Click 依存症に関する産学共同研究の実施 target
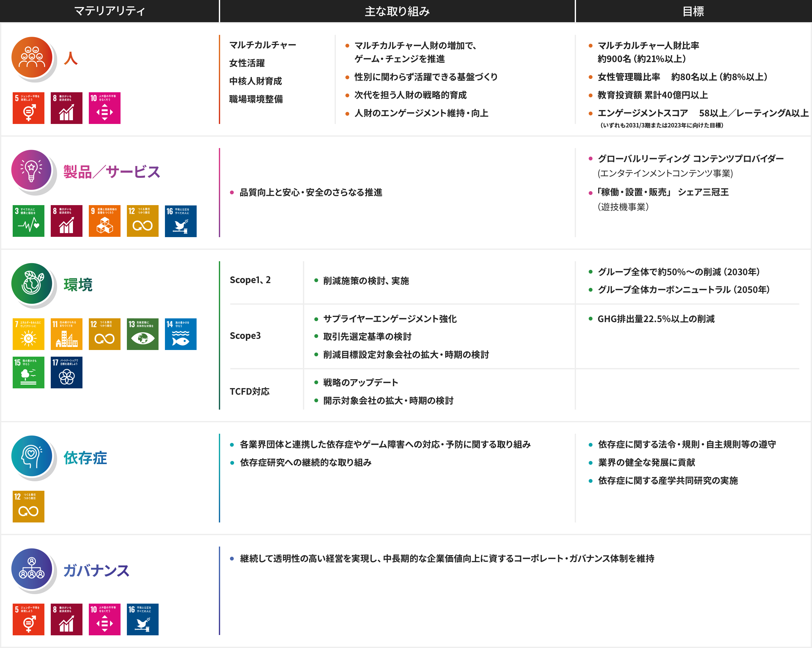812x648 pixels. coord(668,480)
